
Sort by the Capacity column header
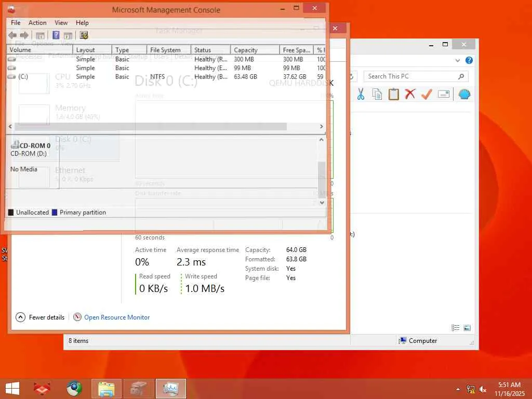pos(255,50)
